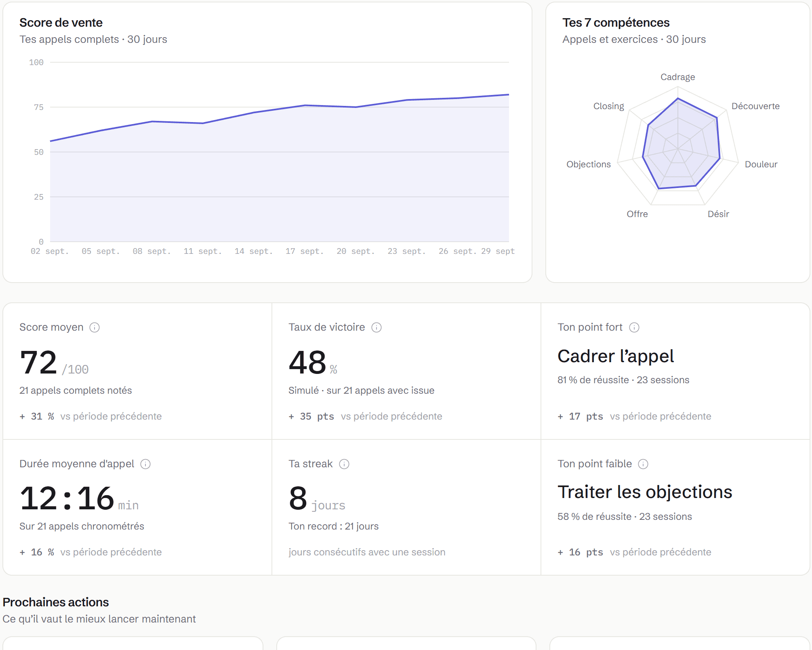Click '58 % de réussite · 23 sessions'

625,517
